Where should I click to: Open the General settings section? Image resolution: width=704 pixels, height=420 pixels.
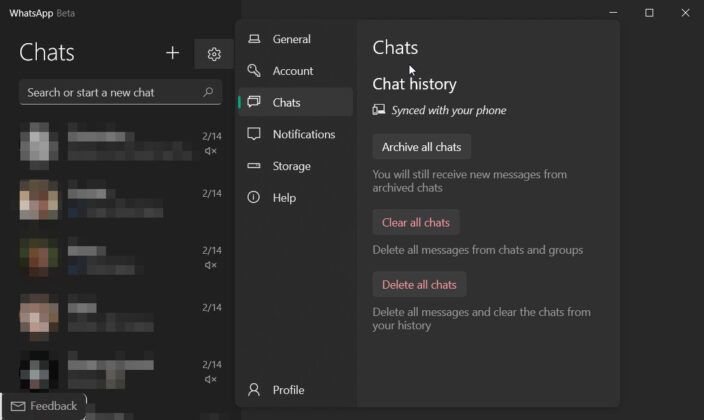pos(292,39)
